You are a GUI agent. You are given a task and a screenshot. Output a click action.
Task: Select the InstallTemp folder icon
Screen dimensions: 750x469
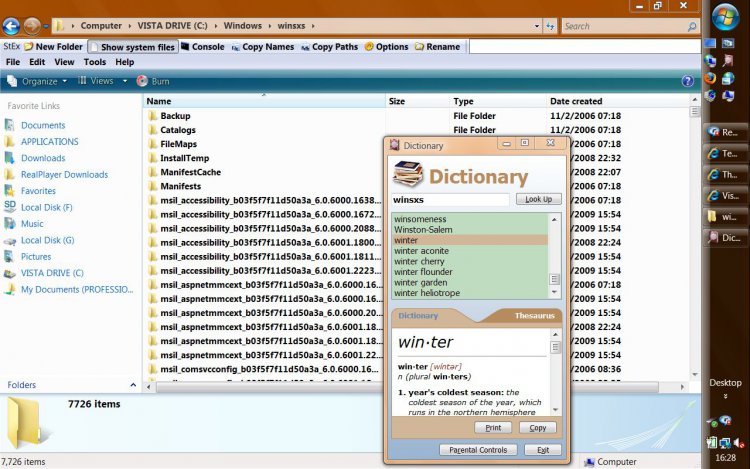[153, 158]
